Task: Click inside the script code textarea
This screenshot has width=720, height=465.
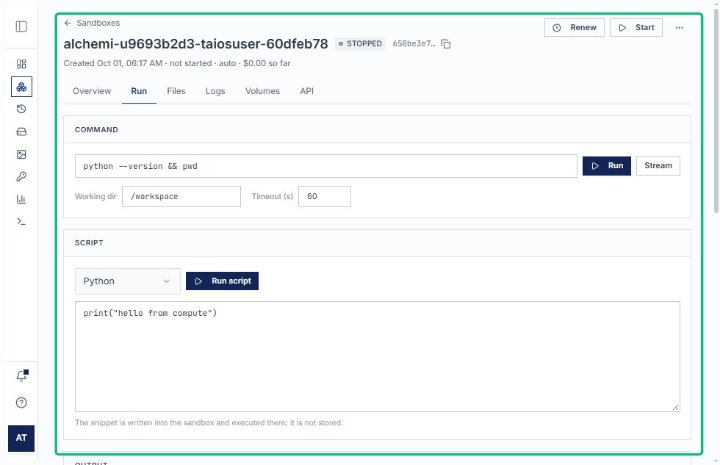Action: pyautogui.click(x=377, y=356)
